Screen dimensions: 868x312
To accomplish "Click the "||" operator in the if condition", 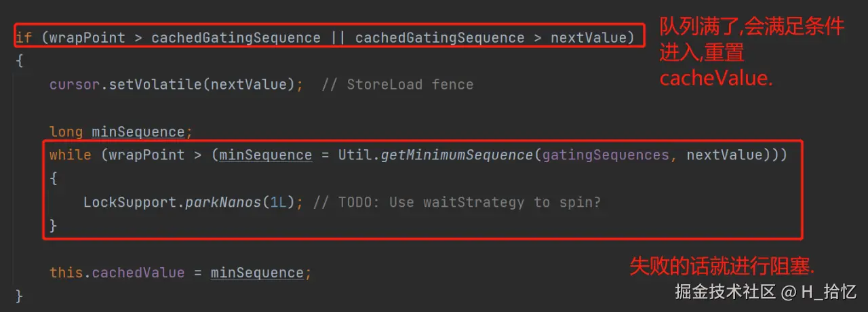I will coord(338,37).
